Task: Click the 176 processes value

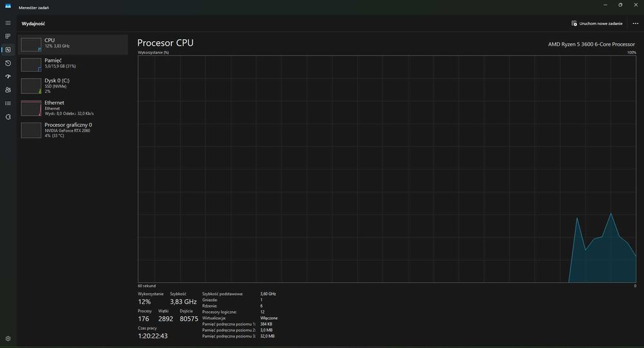Action: [x=144, y=319]
